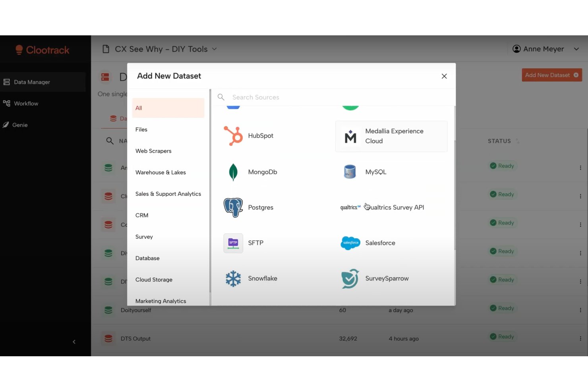This screenshot has height=392, width=588.
Task: Choose the Salesforce cloud logo
Action: (350, 243)
